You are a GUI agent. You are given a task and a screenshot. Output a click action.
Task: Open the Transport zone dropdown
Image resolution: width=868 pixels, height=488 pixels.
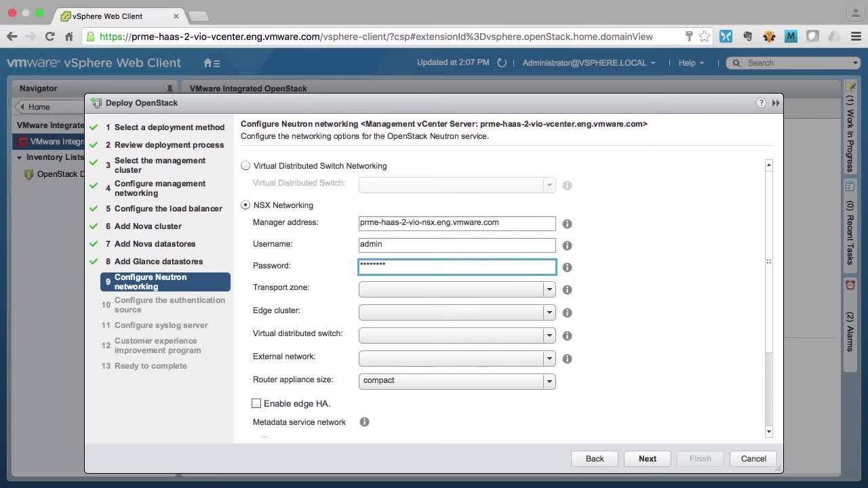click(457, 289)
